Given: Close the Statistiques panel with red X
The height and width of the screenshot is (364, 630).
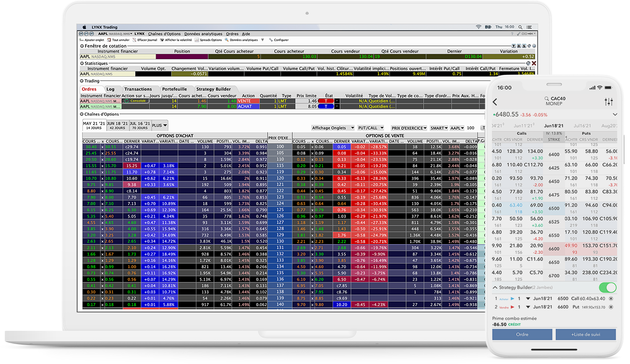Looking at the screenshot, I should click(x=534, y=63).
